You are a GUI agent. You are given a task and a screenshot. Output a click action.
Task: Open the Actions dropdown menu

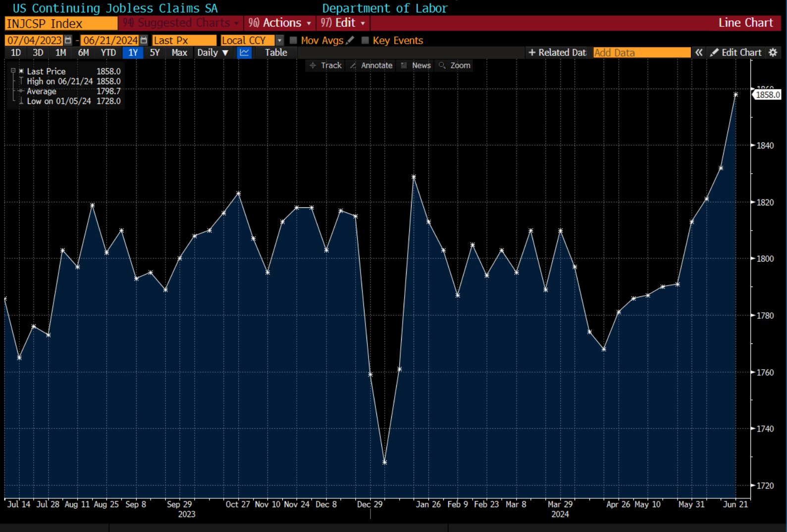(280, 23)
